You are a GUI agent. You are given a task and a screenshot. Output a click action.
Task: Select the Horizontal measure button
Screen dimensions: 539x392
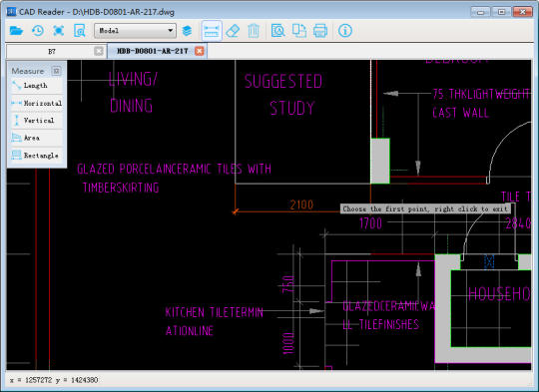tap(35, 103)
